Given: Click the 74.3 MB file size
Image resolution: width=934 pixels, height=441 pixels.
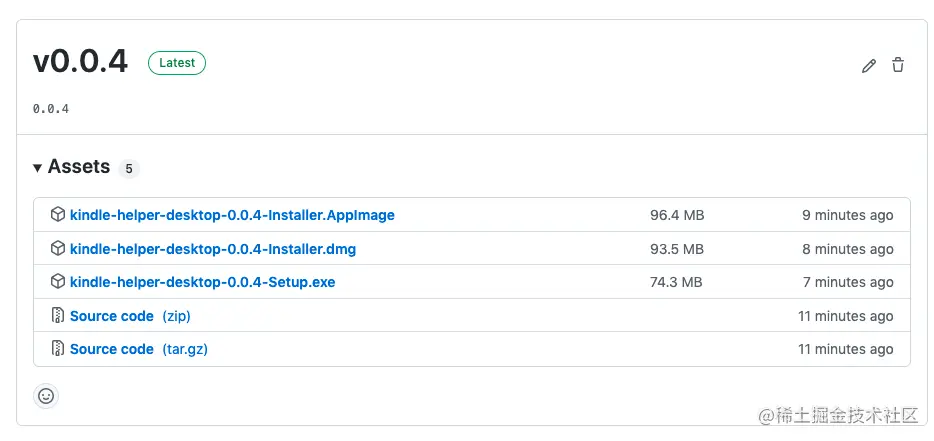Looking at the screenshot, I should 676,282.
